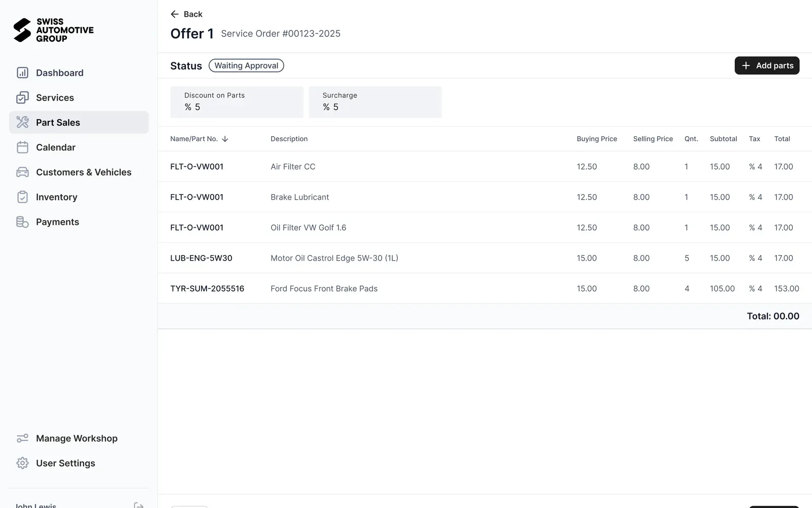The image size is (812, 508).
Task: Click the Services sidebar icon
Action: tap(22, 98)
